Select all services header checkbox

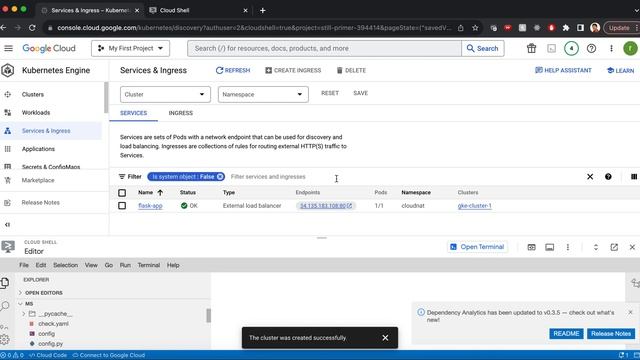[x=122, y=193]
